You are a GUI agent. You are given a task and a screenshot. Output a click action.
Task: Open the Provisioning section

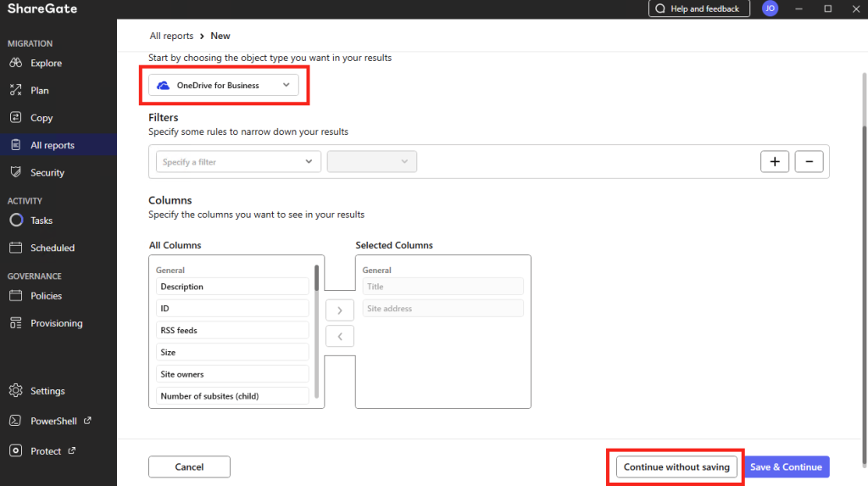58,323
